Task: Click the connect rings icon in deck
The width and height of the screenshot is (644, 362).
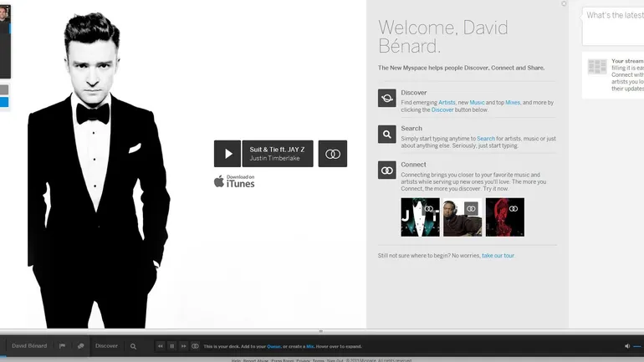Action: pos(195,346)
